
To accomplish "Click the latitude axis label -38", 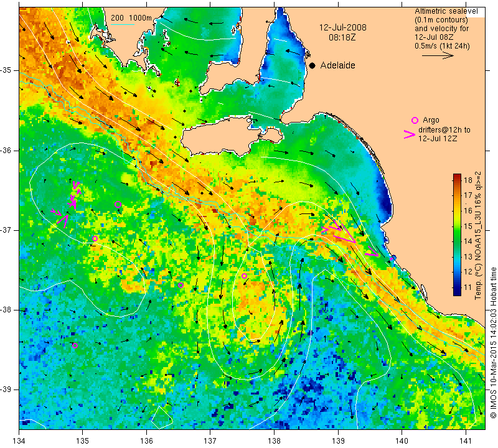I will tap(6, 310).
